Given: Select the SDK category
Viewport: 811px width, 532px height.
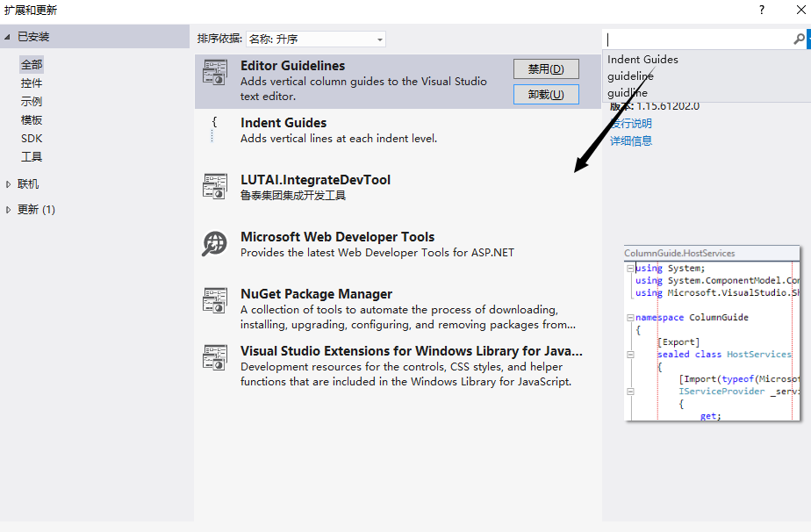Looking at the screenshot, I should (32, 138).
